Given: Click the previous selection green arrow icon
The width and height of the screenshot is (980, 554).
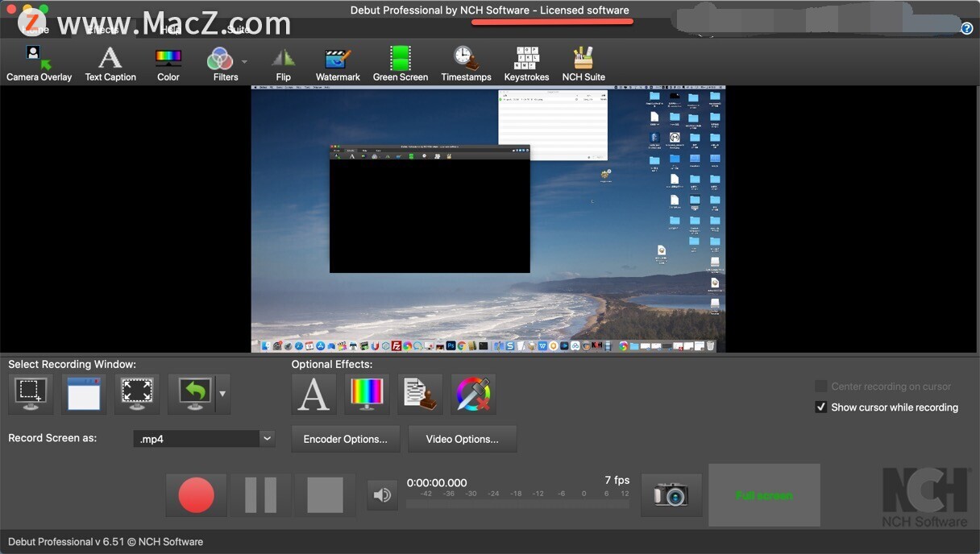Looking at the screenshot, I should [x=194, y=394].
